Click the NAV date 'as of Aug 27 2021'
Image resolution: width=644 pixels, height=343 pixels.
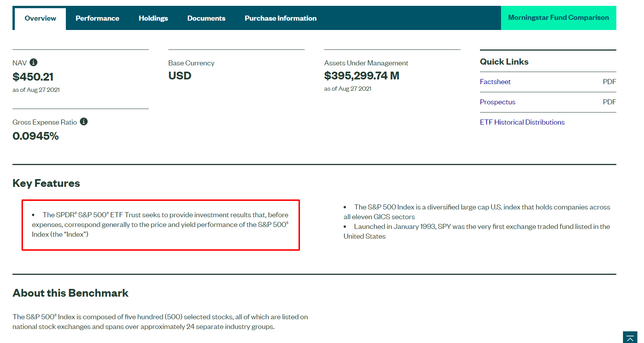[36, 90]
